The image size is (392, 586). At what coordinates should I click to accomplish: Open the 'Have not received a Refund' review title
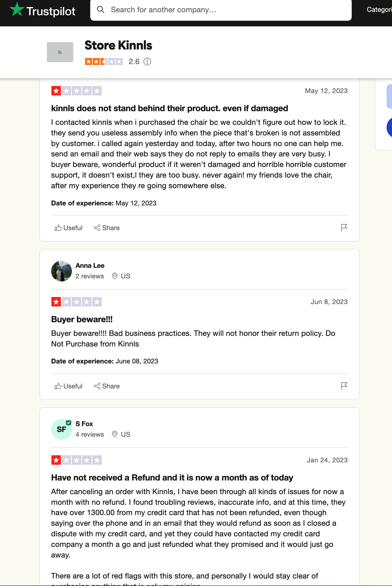[x=172, y=477]
